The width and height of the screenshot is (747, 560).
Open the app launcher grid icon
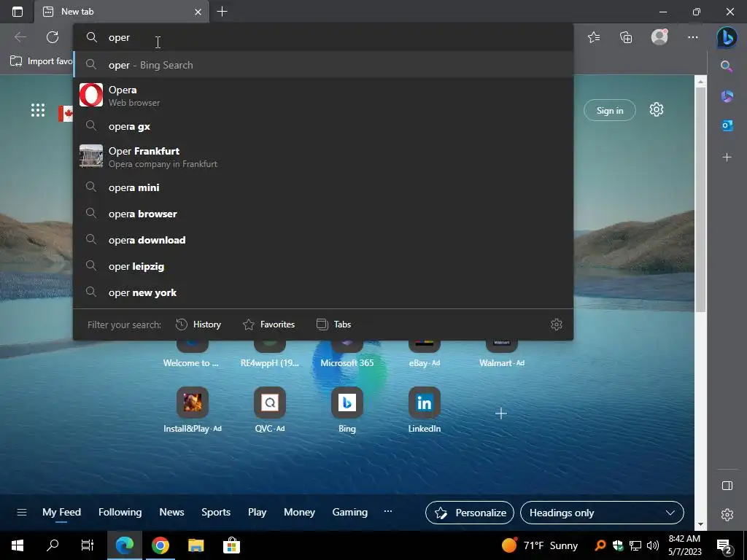click(x=38, y=110)
